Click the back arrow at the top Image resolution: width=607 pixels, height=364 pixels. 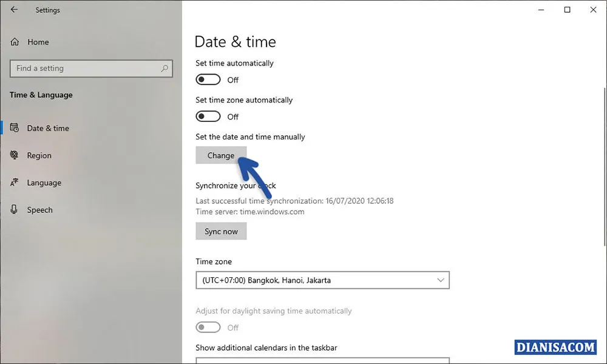[x=13, y=10]
